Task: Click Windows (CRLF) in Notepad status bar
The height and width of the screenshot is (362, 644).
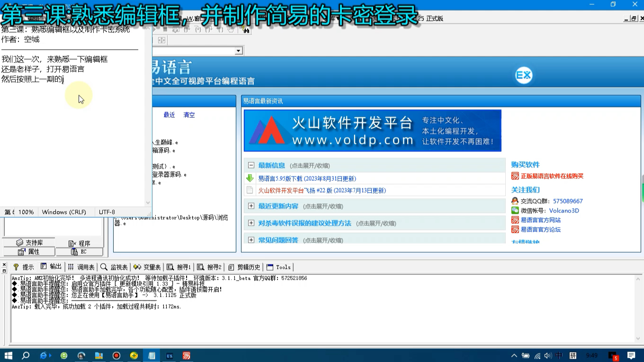Action: click(x=64, y=212)
